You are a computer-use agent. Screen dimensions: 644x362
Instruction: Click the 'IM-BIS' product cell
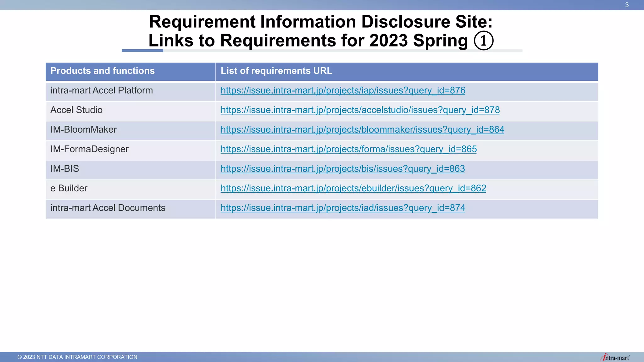point(130,170)
